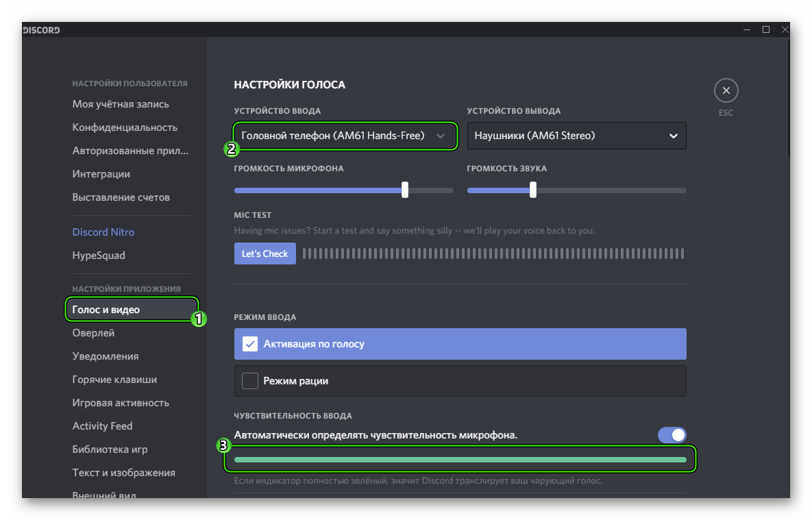This screenshot has width=812, height=520.
Task: Maximize the Discord window
Action: 766,29
